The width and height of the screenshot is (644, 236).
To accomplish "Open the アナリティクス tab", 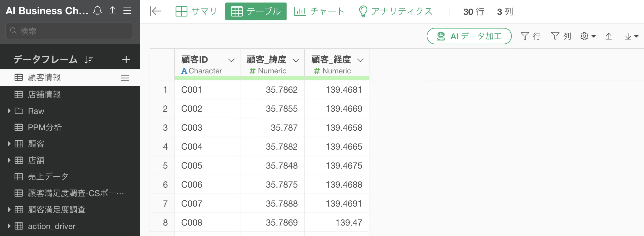I will pyautogui.click(x=395, y=11).
